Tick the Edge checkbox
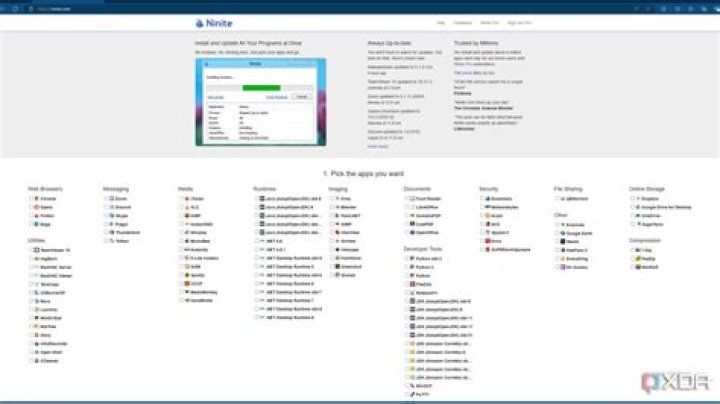720x404 pixels. pyautogui.click(x=31, y=224)
